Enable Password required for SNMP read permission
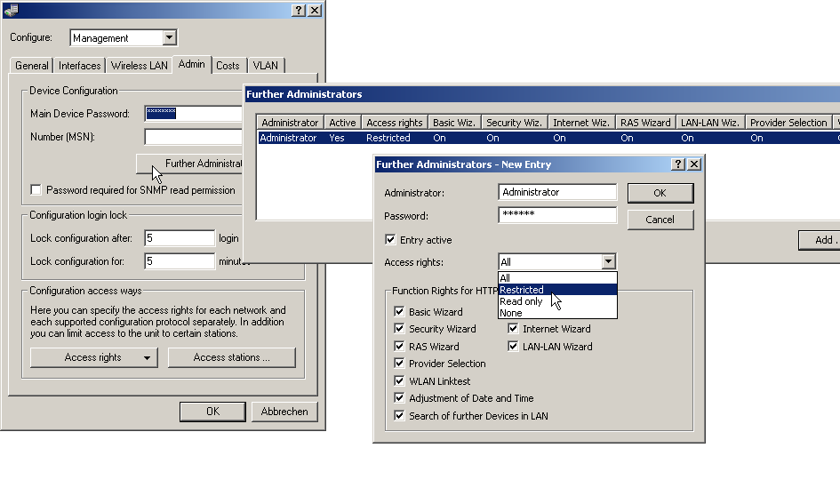The height and width of the screenshot is (504, 840). (x=36, y=190)
